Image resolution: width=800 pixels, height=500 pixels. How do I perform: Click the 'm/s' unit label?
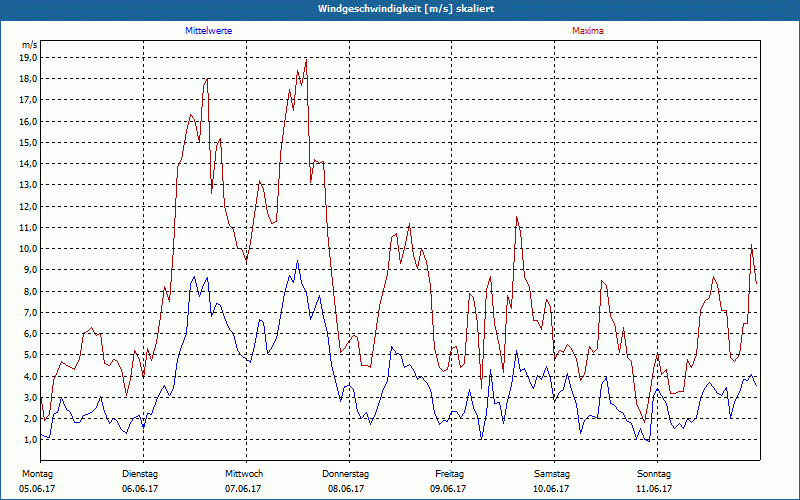point(30,45)
